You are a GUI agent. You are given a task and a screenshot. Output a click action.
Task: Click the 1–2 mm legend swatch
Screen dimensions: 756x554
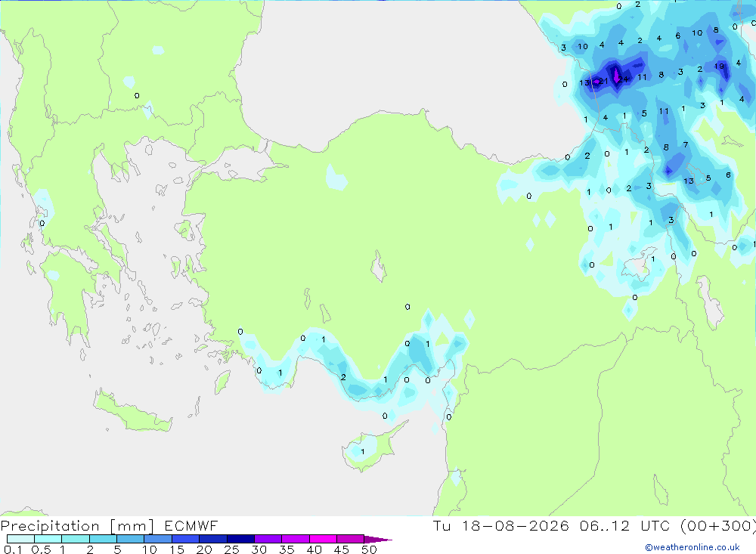[x=76, y=539]
